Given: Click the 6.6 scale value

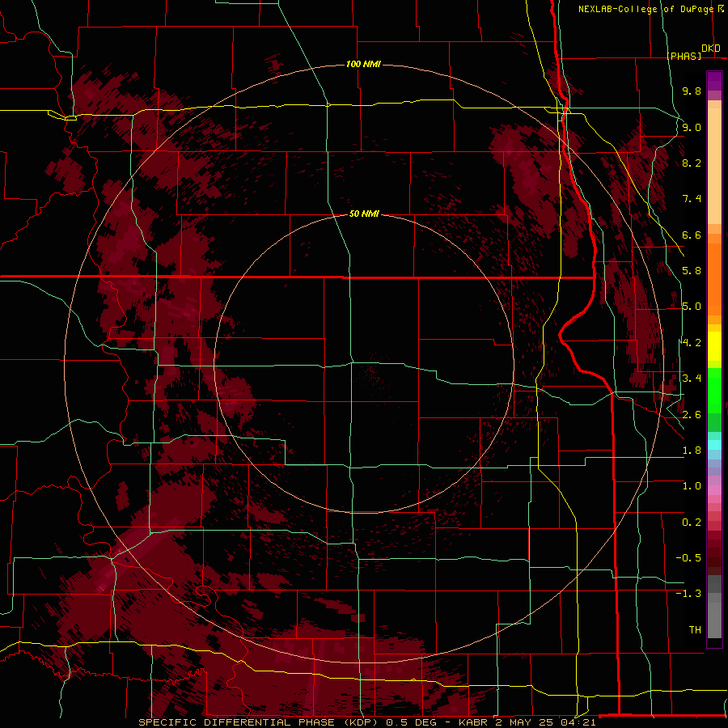Looking at the screenshot, I should [x=692, y=235].
